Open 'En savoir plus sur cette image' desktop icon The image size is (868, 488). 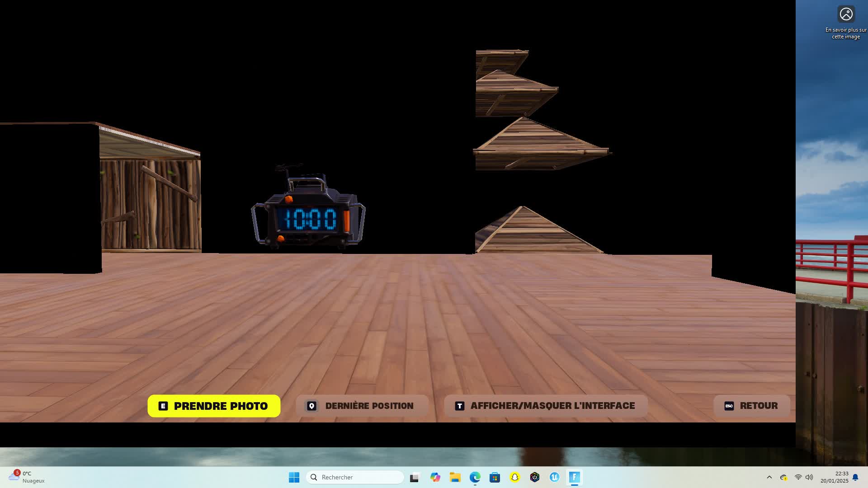[x=846, y=23]
